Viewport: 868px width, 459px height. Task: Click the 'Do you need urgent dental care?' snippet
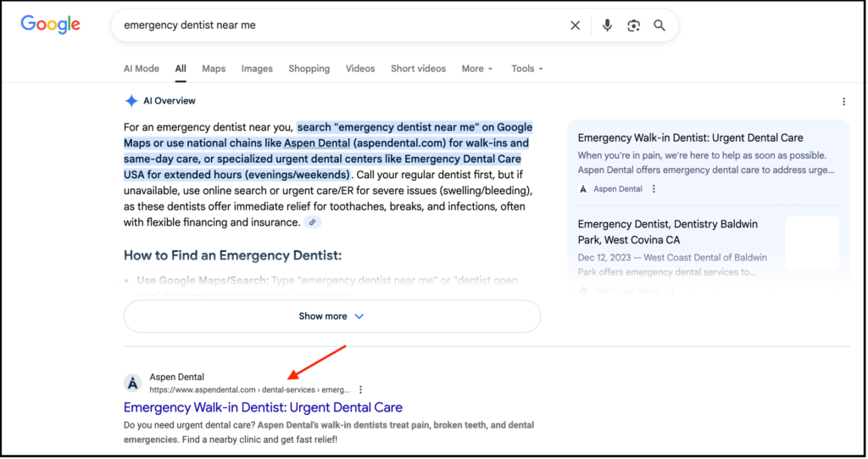tap(329, 433)
